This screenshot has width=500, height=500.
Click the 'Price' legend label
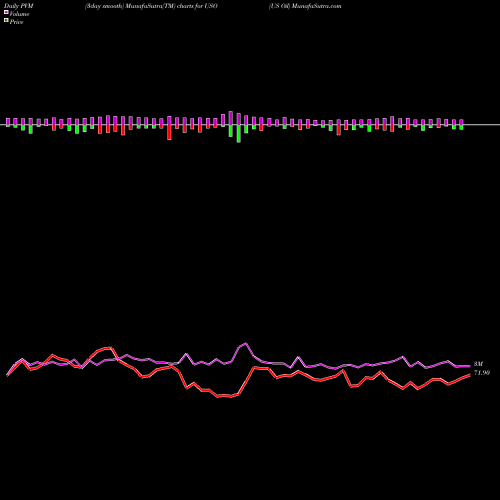pos(16,22)
